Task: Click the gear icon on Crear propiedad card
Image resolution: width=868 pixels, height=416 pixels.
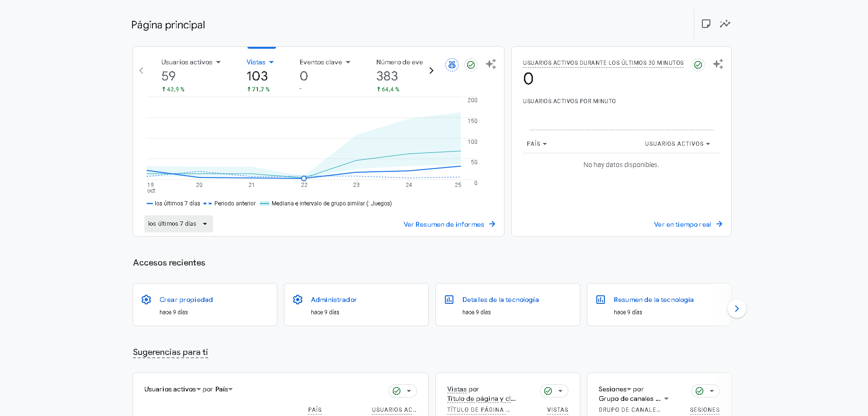Action: [x=146, y=300]
